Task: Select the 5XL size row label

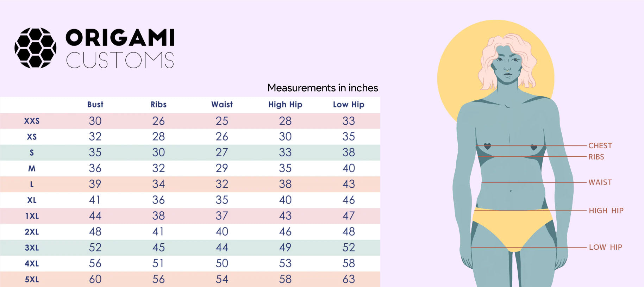Action: (32, 280)
